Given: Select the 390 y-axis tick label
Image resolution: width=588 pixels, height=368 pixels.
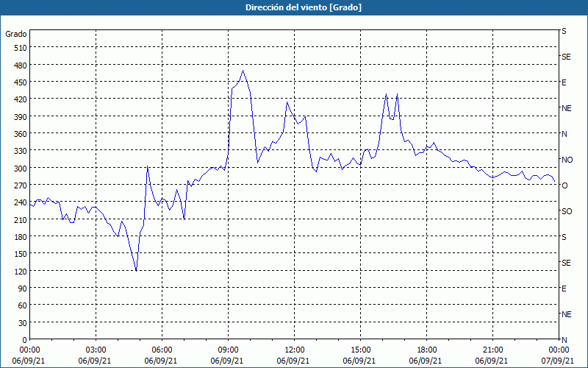Looking at the screenshot, I should [21, 117].
